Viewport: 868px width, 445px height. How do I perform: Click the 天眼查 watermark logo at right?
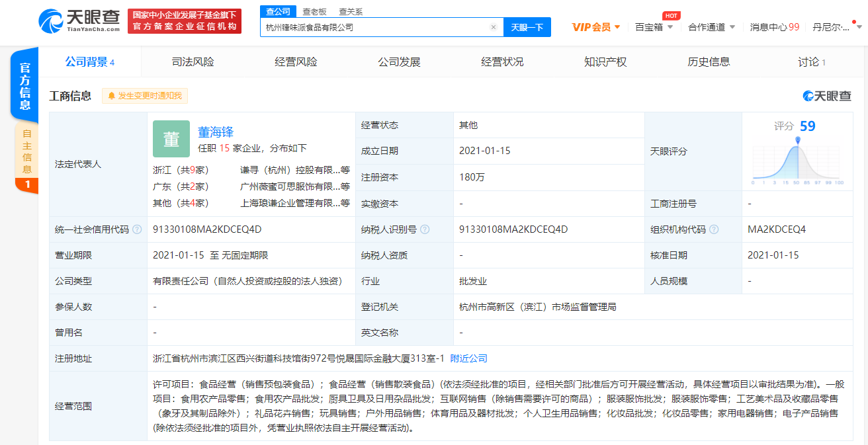827,96
